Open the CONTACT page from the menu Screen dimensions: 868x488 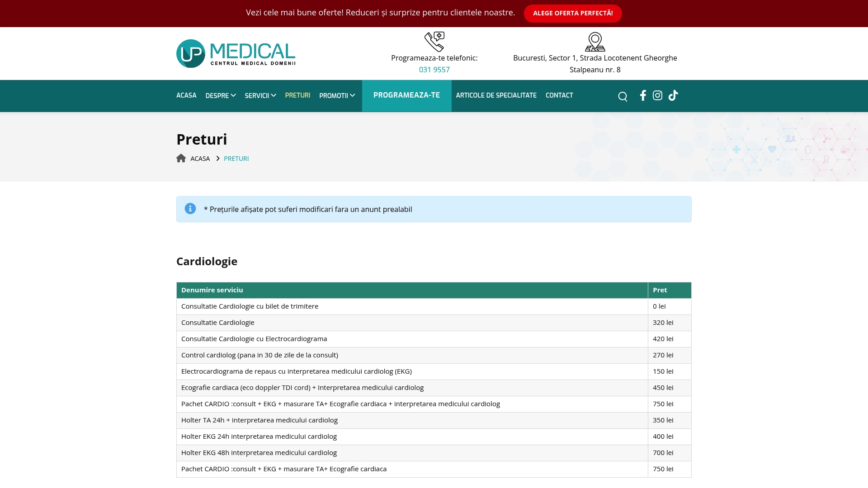tap(559, 95)
